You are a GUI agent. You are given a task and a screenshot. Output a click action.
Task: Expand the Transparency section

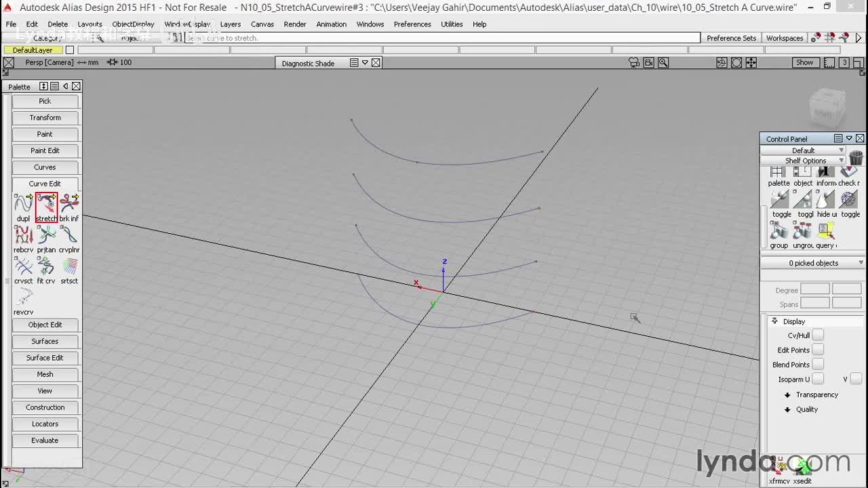(787, 395)
